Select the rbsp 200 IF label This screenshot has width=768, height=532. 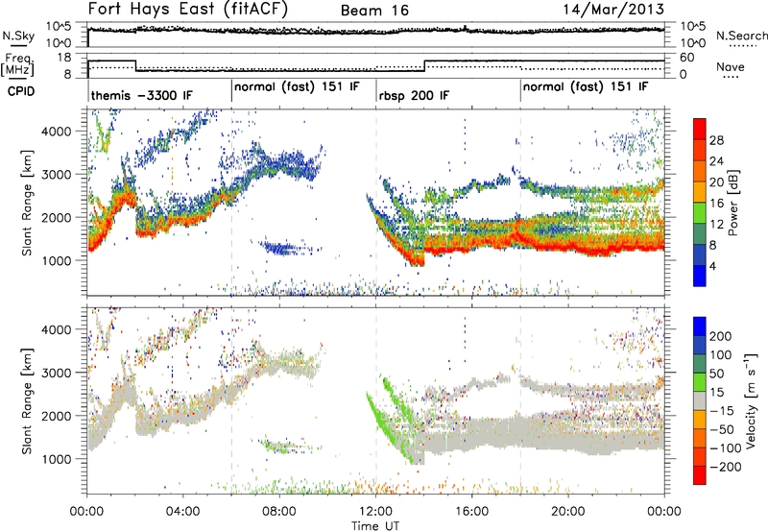coord(414,95)
